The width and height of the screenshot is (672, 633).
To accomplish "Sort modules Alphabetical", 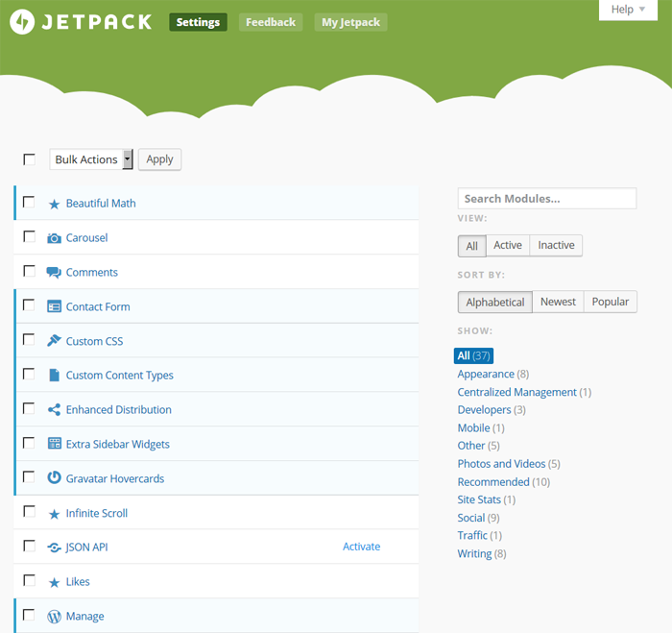I will pyautogui.click(x=495, y=302).
